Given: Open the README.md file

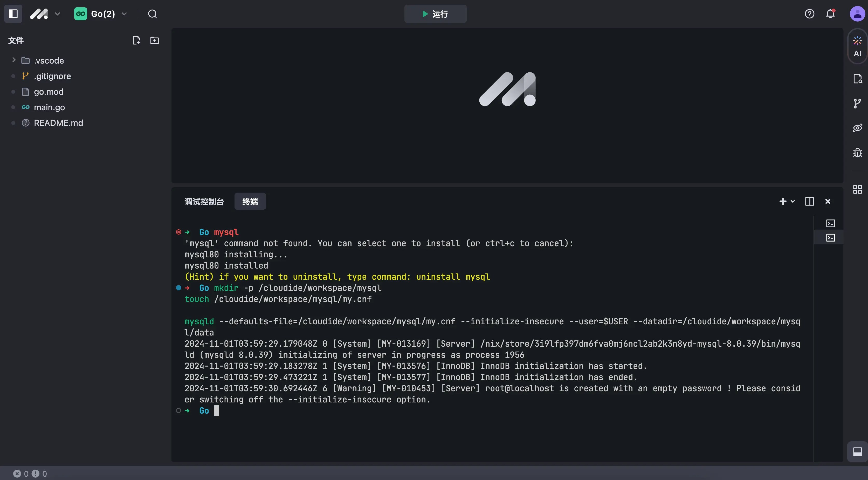Looking at the screenshot, I should pos(58,123).
